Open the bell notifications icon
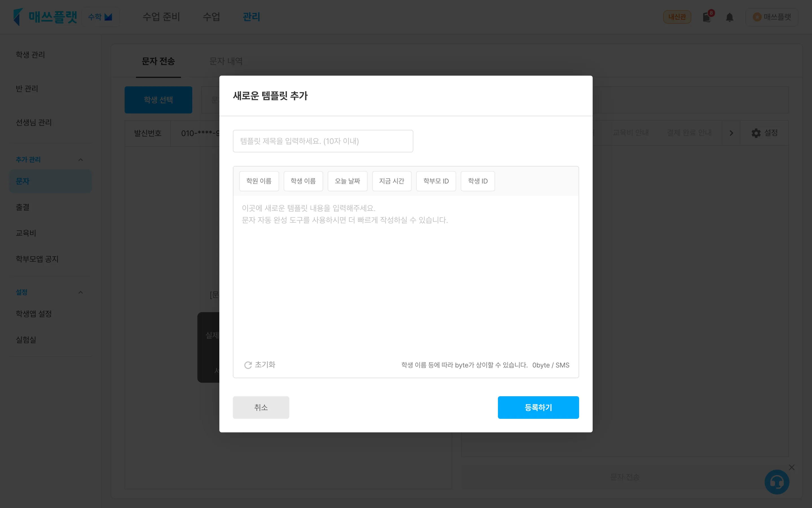The image size is (812, 508). click(x=729, y=17)
